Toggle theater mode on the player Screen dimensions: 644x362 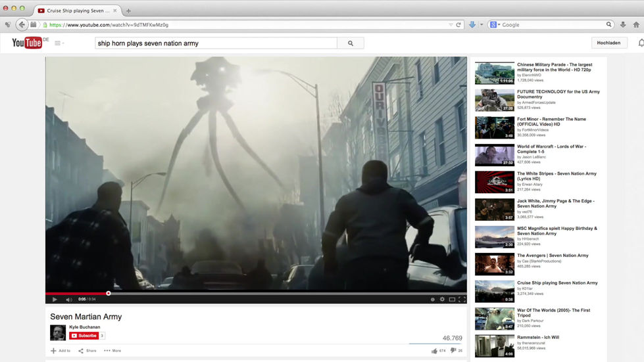tap(452, 300)
